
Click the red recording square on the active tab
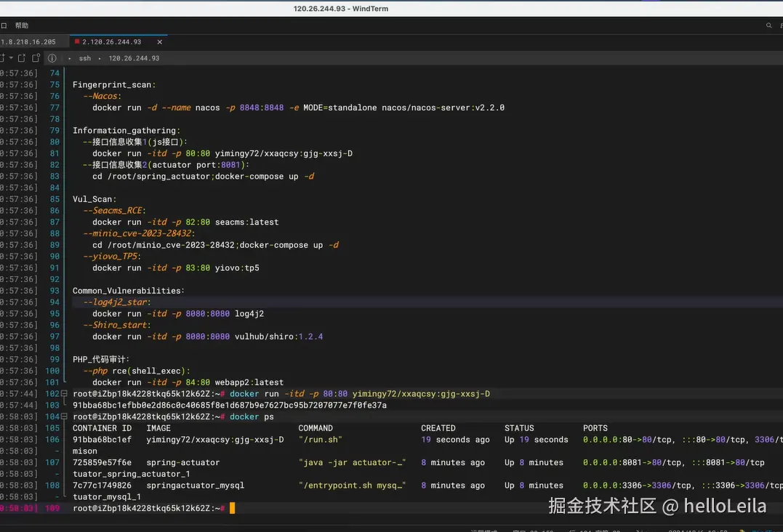79,41
